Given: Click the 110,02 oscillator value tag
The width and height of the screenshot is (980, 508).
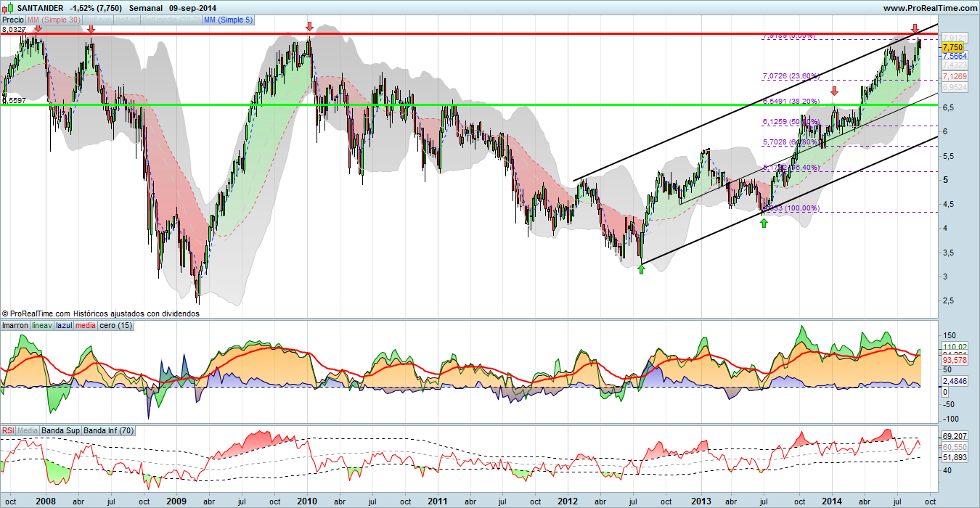Looking at the screenshot, I should (x=955, y=347).
